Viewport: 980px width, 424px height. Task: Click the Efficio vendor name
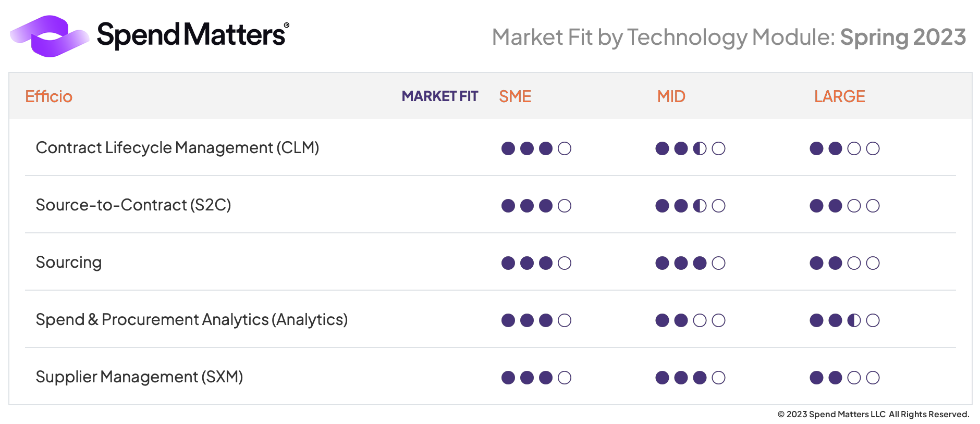[x=48, y=96]
